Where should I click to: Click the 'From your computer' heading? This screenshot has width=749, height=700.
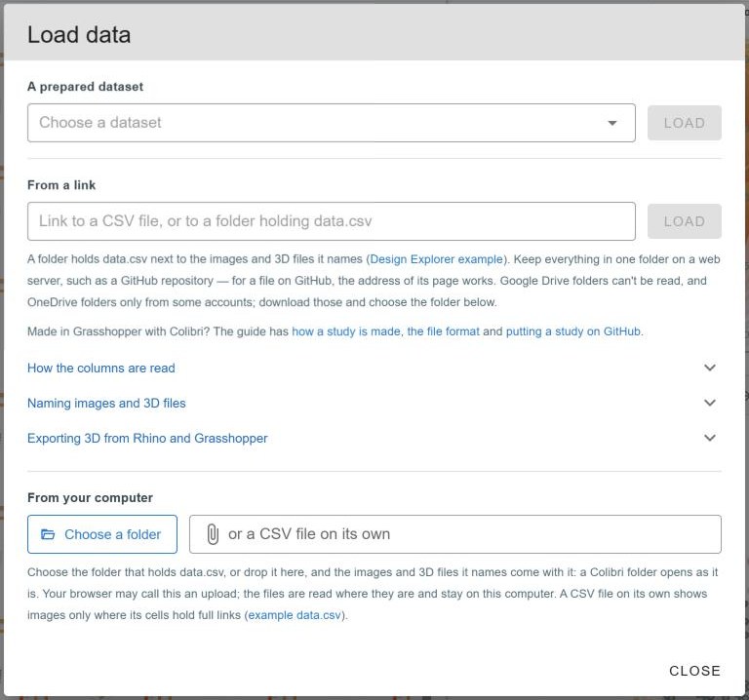90,497
